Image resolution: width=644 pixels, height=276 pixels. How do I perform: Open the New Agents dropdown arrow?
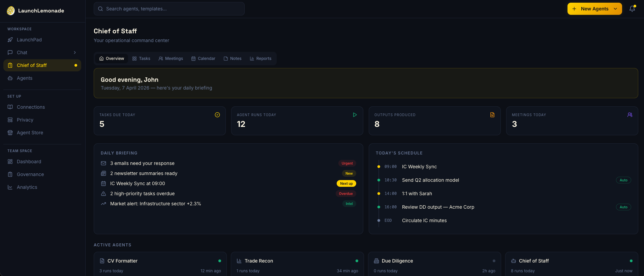tap(615, 9)
